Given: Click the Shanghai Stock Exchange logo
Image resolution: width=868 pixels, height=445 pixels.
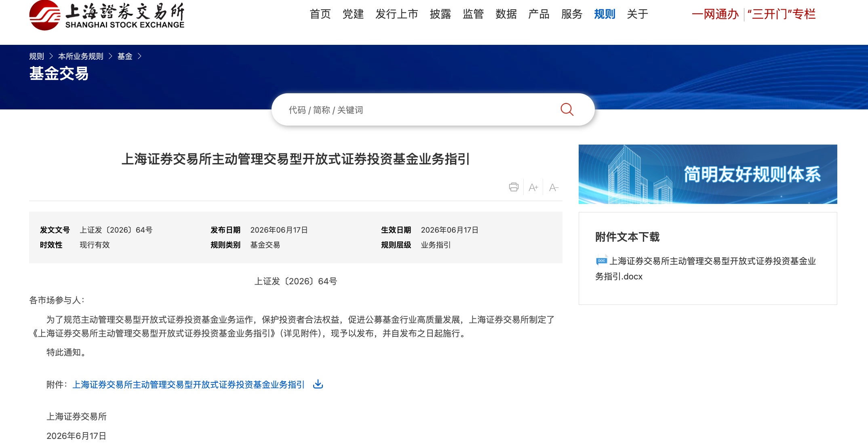Looking at the screenshot, I should tap(107, 15).
